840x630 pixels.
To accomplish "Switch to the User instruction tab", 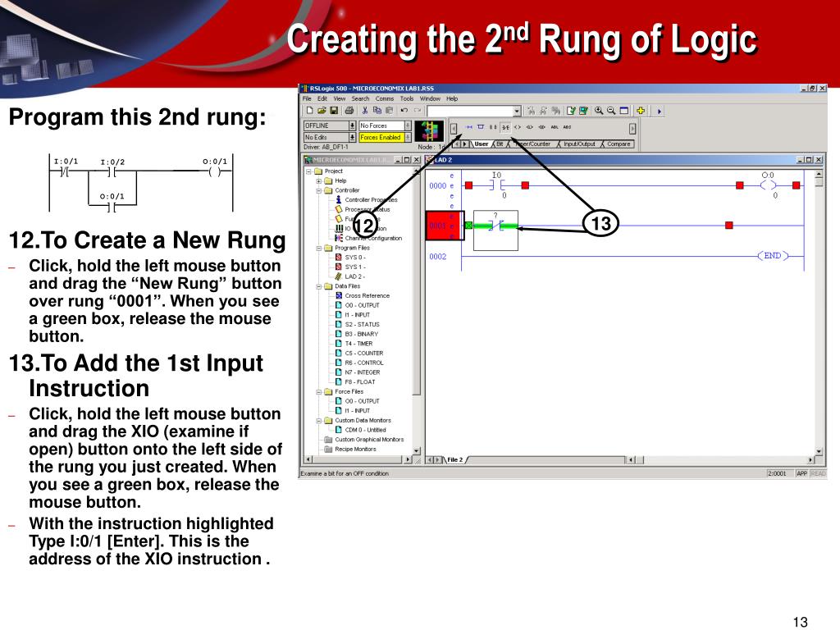I will pyautogui.click(x=481, y=144).
